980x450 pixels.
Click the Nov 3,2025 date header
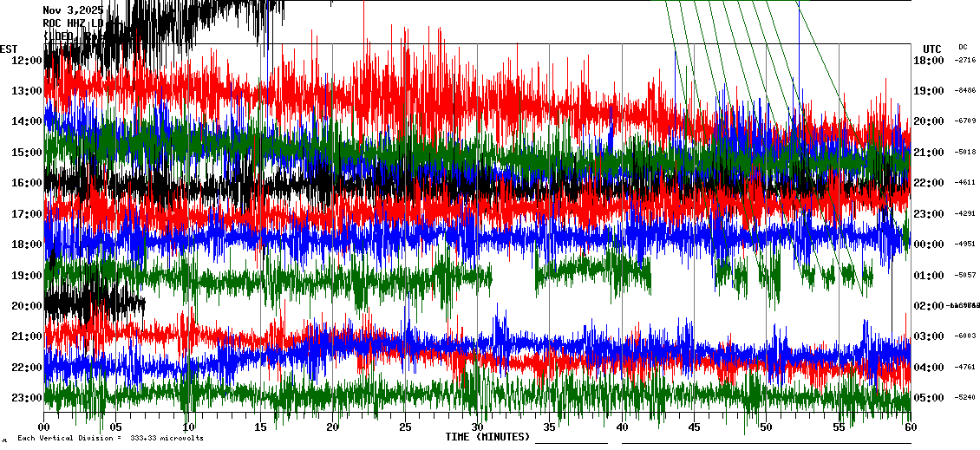73,10
